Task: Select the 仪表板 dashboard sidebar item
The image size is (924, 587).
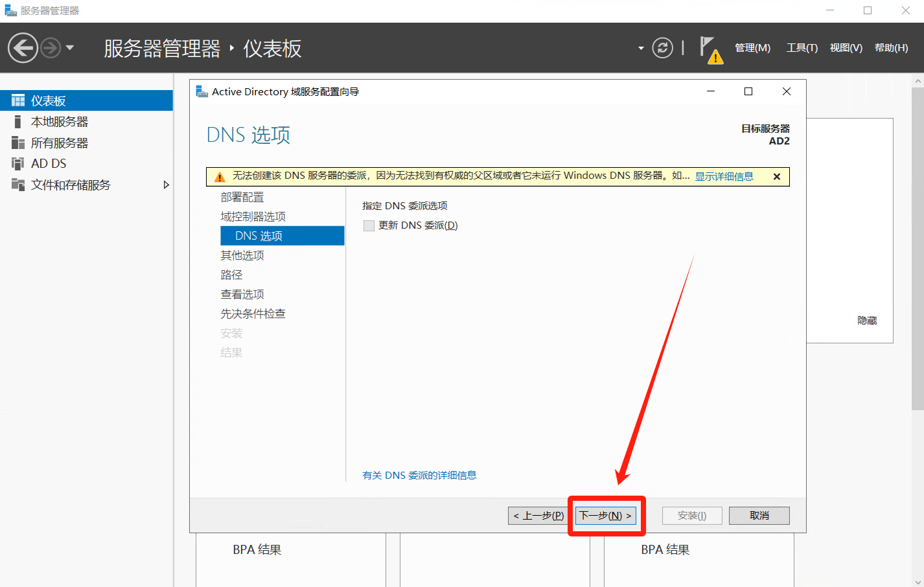Action: pyautogui.click(x=49, y=101)
